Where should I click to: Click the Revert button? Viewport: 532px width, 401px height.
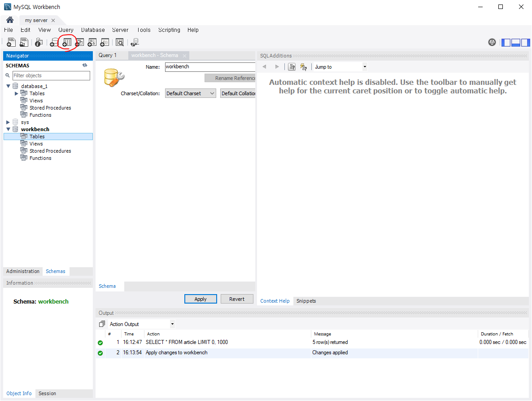pyautogui.click(x=237, y=299)
